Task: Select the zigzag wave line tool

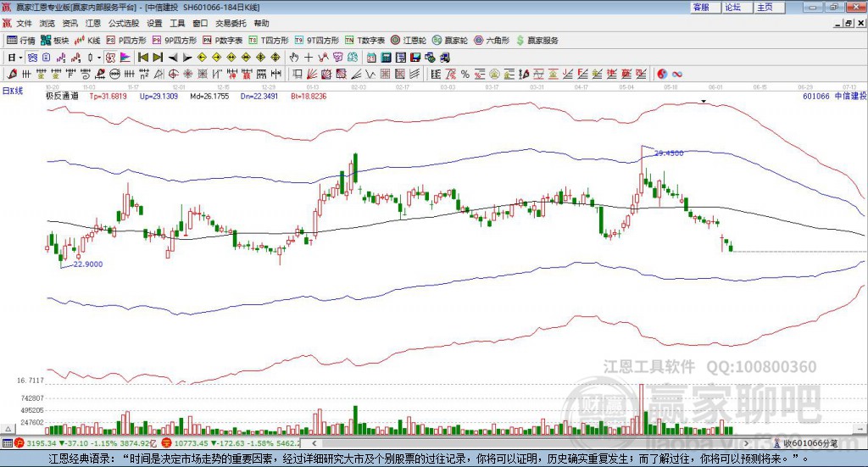Action: point(370,74)
